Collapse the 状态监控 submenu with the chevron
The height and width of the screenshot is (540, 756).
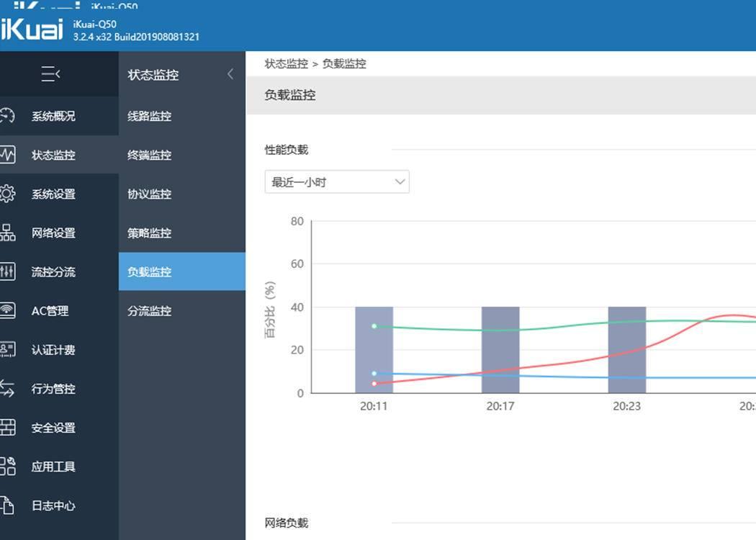pyautogui.click(x=230, y=73)
